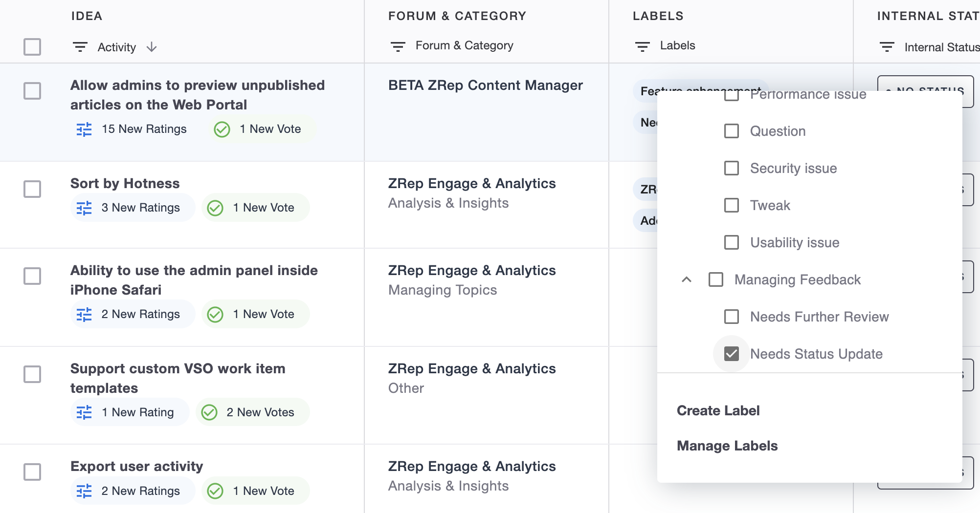Click vote checkmark icon on Export user activity

point(215,491)
